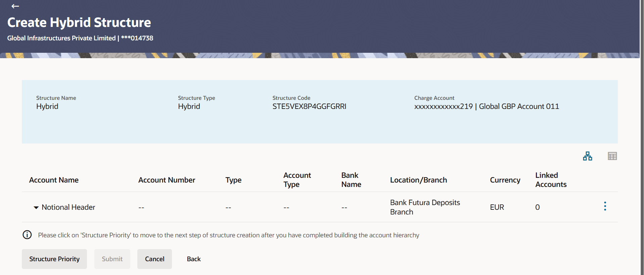Click the vertical scrollbar on the right edge
Screen dimensions: 644x275
tap(642, 137)
